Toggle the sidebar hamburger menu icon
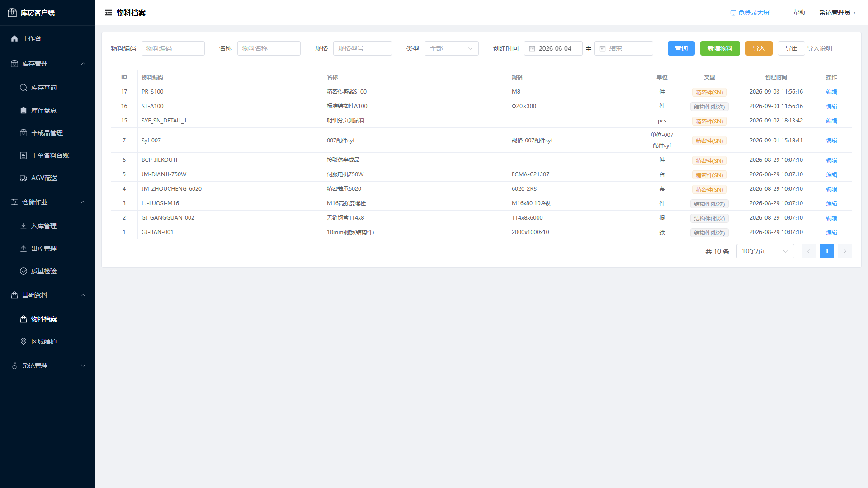The width and height of the screenshot is (868, 488). 108,13
